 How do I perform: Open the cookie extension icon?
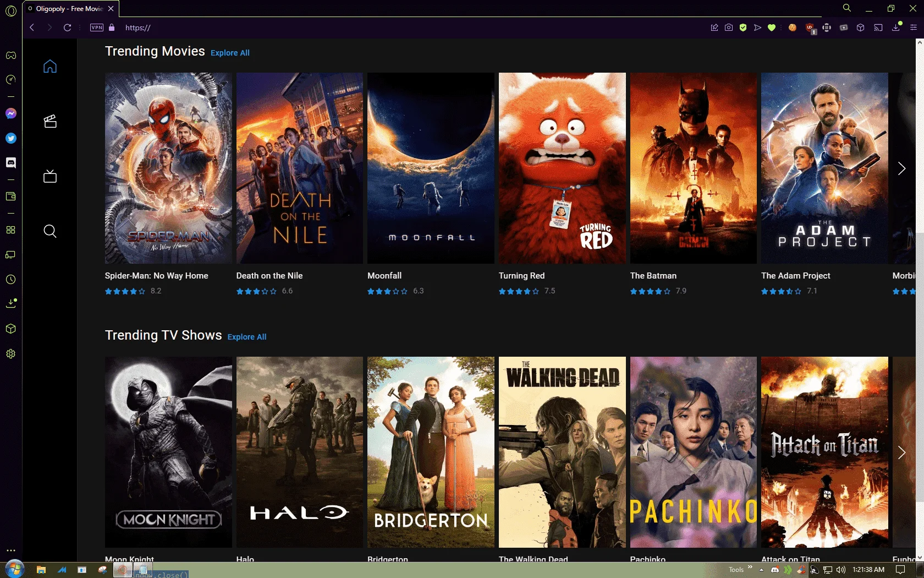pyautogui.click(x=793, y=28)
